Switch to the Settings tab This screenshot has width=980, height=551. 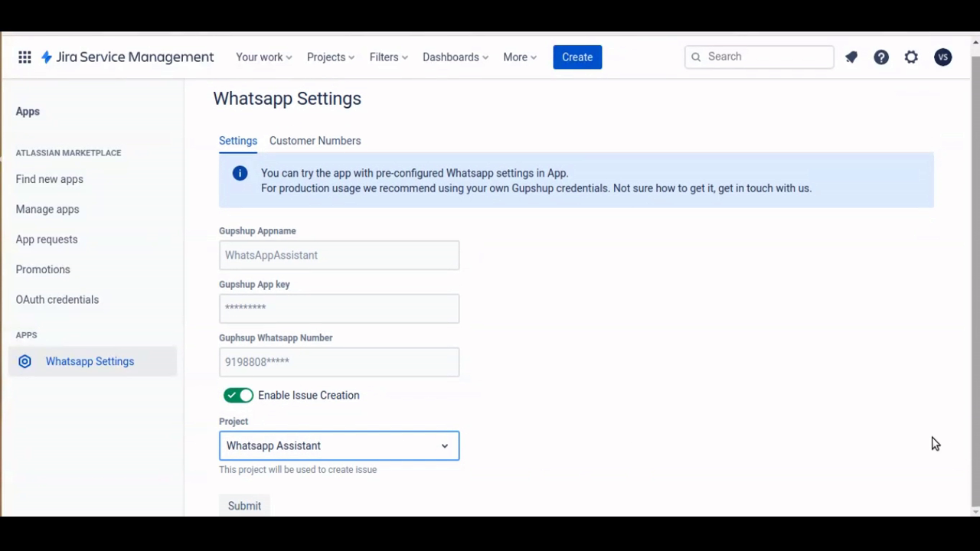[x=238, y=141]
